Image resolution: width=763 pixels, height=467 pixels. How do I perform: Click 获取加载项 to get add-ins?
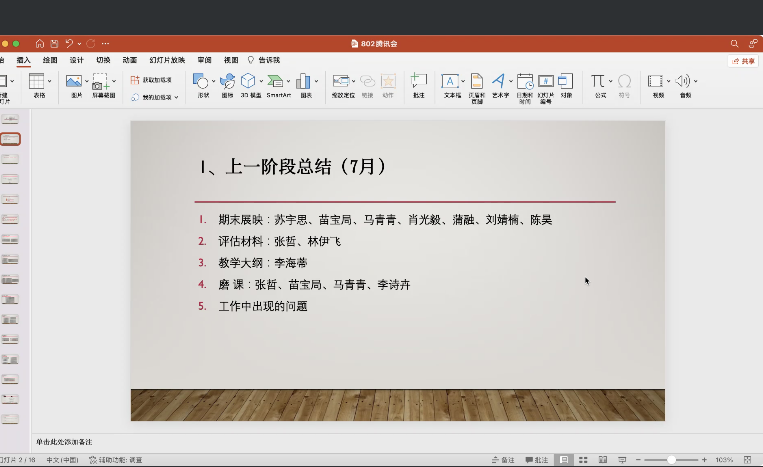click(151, 79)
